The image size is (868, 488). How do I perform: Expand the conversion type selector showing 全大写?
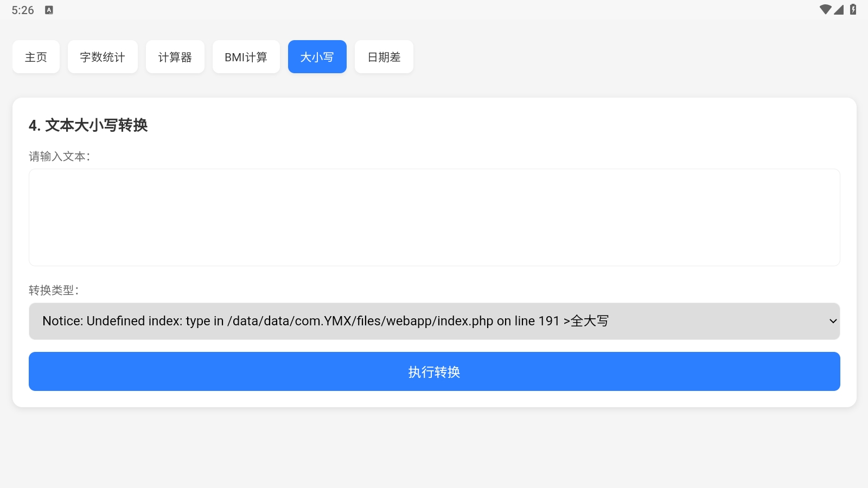434,321
